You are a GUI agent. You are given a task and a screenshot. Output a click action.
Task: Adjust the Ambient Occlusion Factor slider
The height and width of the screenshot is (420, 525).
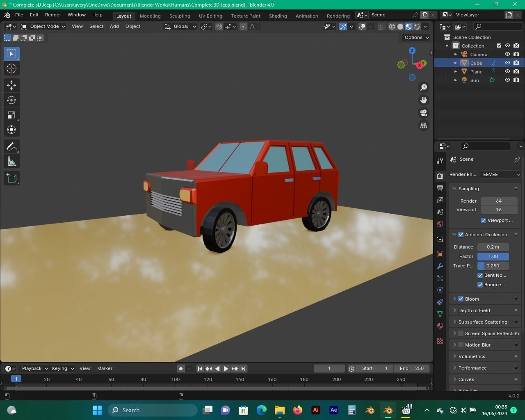[493, 256]
